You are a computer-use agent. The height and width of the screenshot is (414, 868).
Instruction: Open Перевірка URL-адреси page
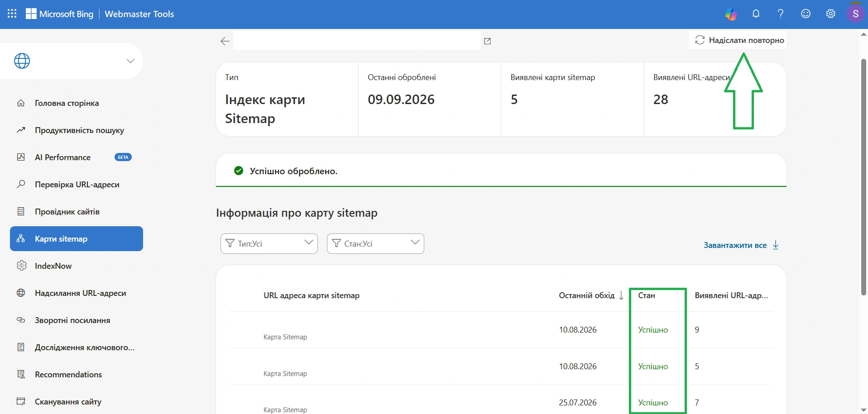[x=77, y=185]
